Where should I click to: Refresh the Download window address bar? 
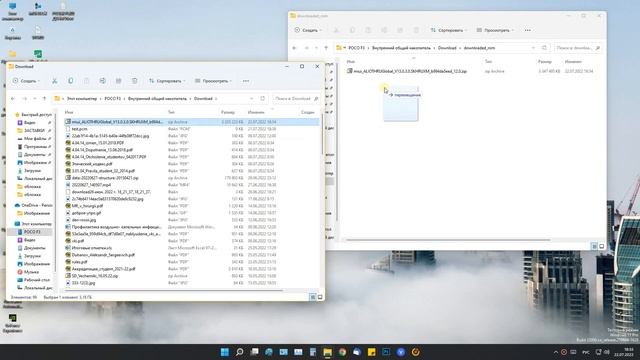click(x=262, y=99)
